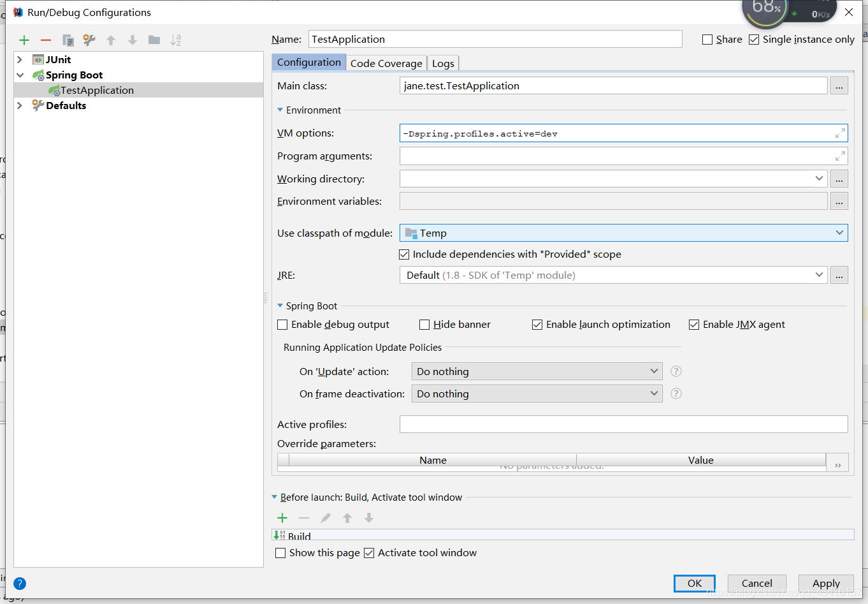
Task: Open JRE dropdown
Action: (x=819, y=275)
